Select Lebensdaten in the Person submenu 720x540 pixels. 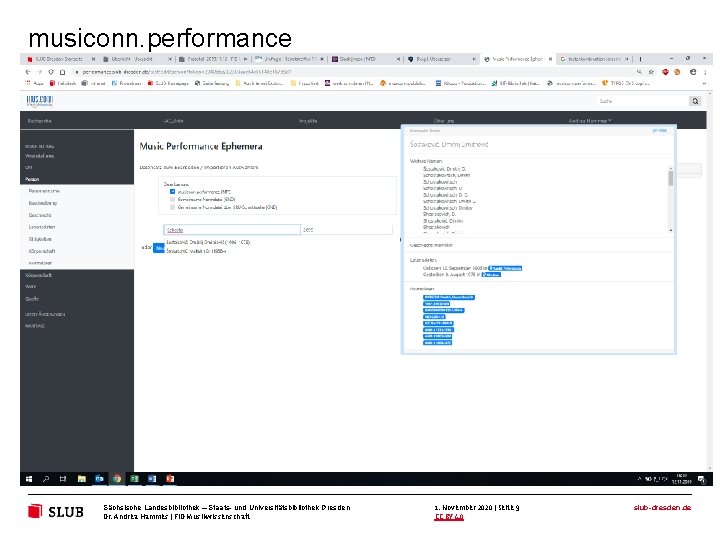coord(42,227)
